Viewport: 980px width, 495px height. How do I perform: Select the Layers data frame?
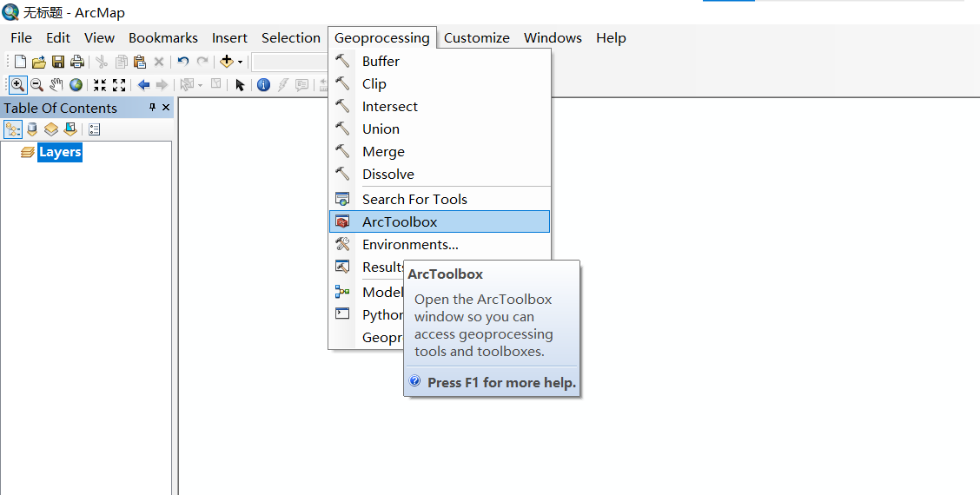59,152
